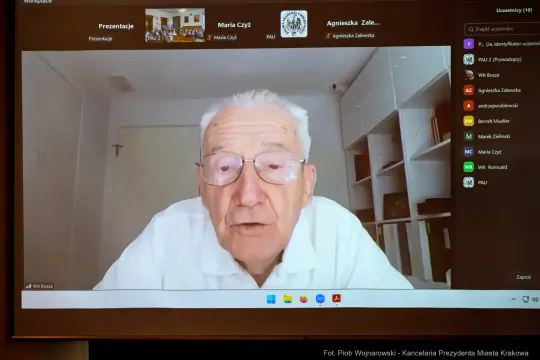Click the red AZ avatar
540x360 pixels.
coord(469,90)
